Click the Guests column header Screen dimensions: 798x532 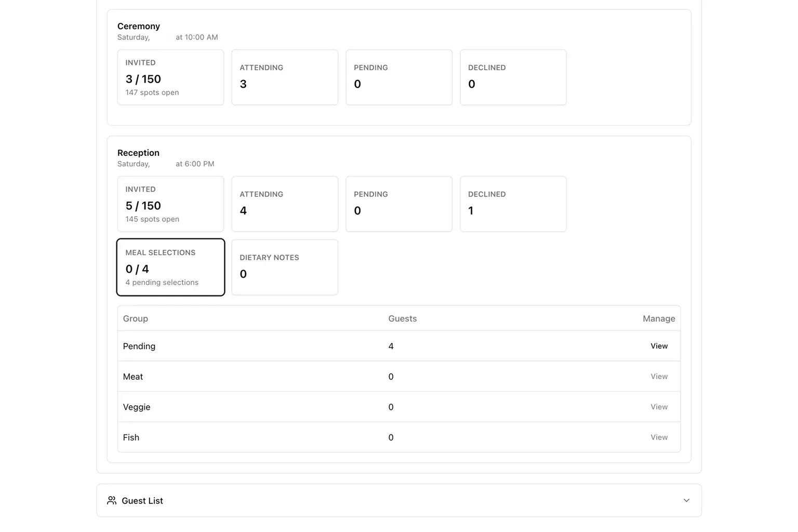pyautogui.click(x=403, y=318)
